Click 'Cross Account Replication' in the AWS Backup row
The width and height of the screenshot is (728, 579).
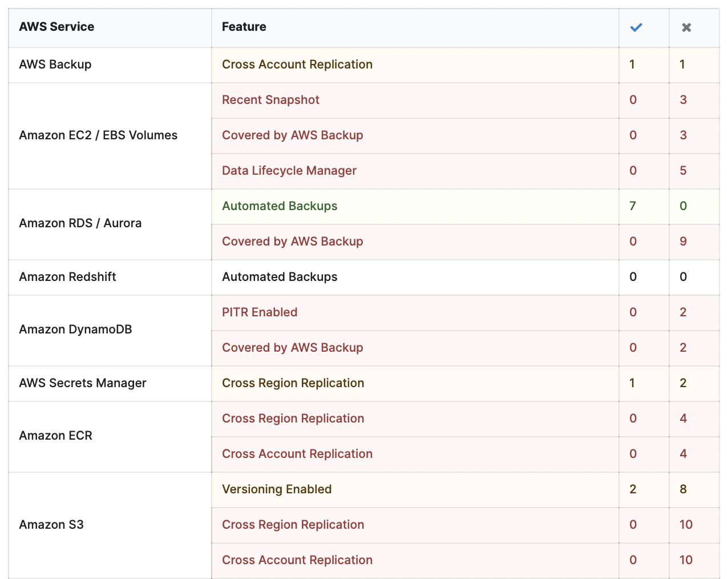297,65
